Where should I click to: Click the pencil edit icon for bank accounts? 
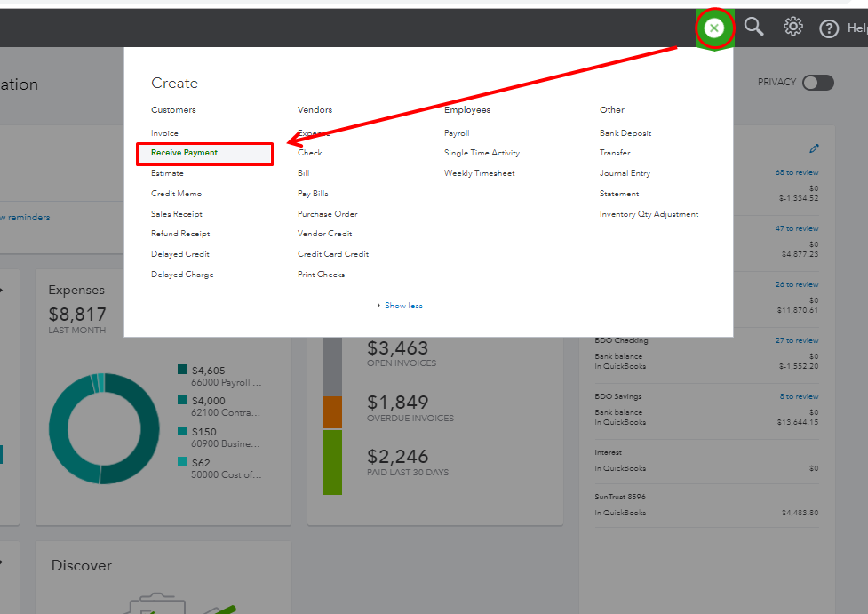[814, 148]
